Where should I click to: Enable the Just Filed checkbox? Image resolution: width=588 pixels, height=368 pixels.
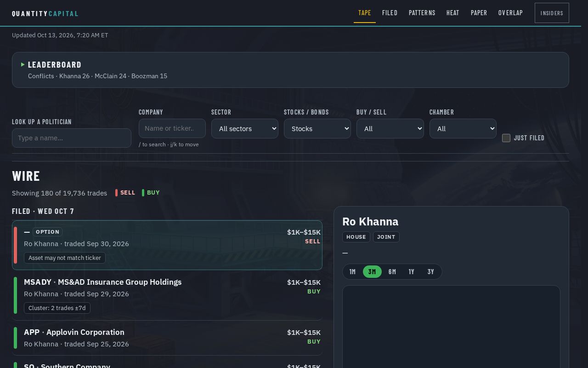(x=506, y=138)
